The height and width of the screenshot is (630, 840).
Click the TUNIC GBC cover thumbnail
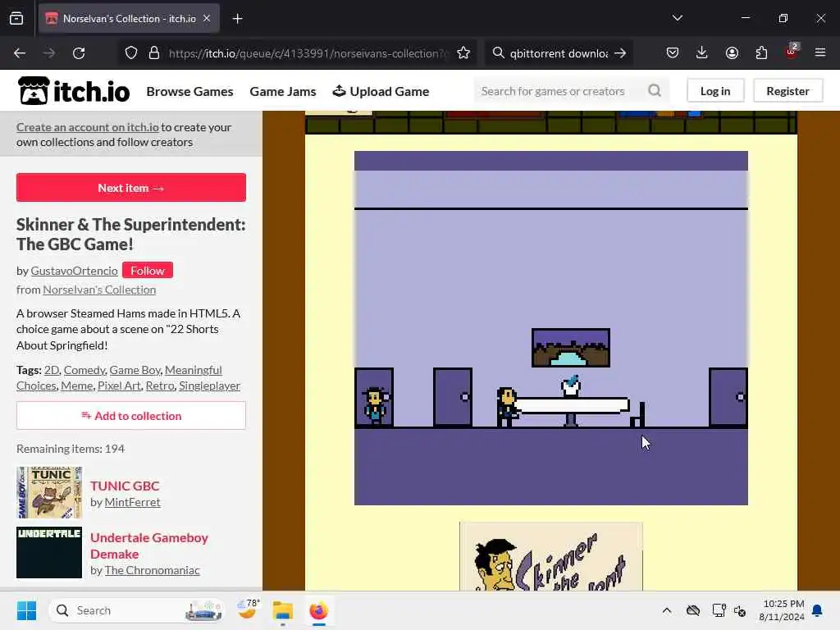[48, 492]
